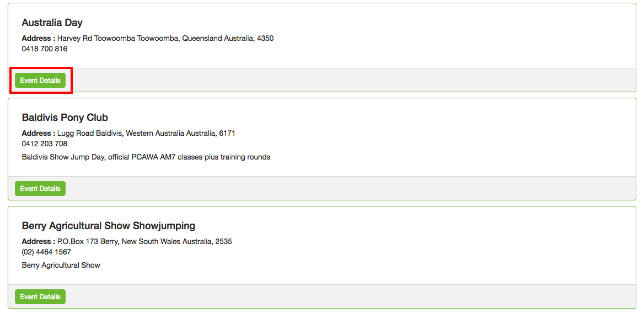Image resolution: width=644 pixels, height=313 pixels.
Task: Click the Lugg Road Baldivis address text
Action: click(x=146, y=133)
